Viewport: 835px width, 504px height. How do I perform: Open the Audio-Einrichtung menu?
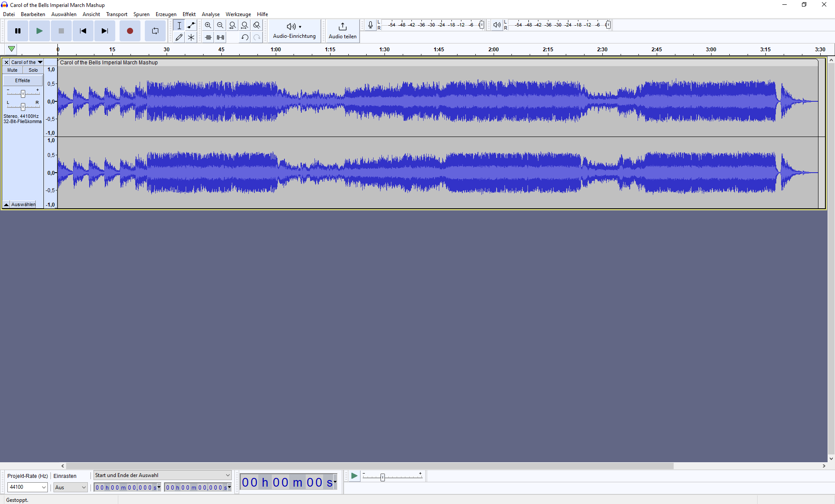pyautogui.click(x=294, y=31)
